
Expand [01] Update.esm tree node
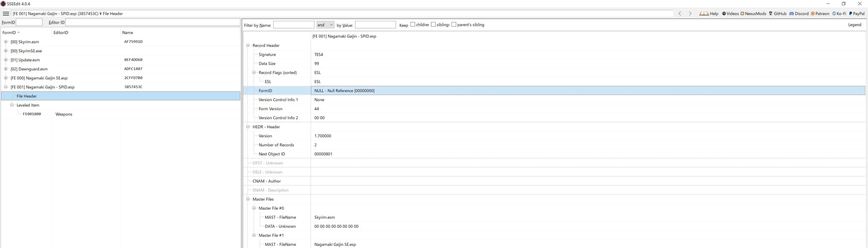[x=6, y=60]
